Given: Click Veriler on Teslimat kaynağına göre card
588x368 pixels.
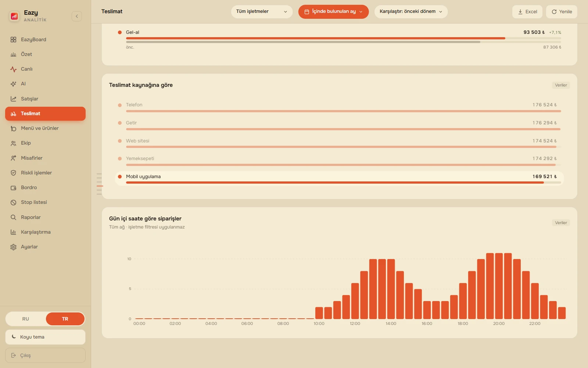Looking at the screenshot, I should pyautogui.click(x=561, y=85).
